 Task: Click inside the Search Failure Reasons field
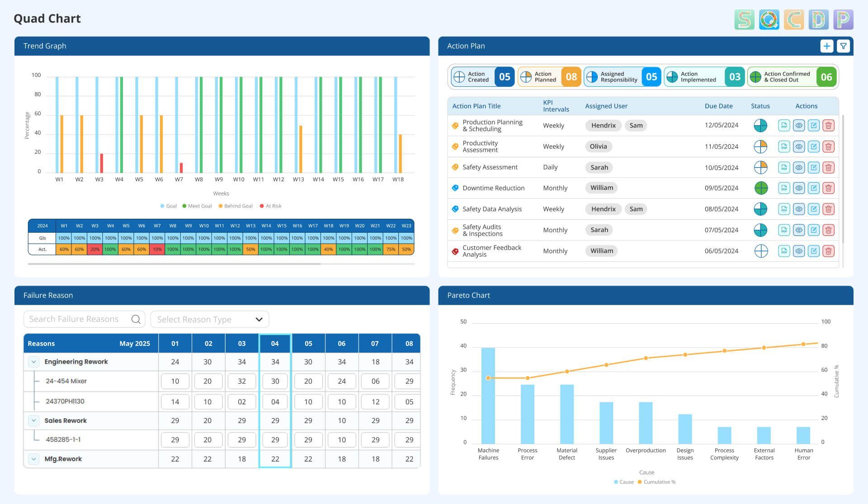click(x=77, y=319)
